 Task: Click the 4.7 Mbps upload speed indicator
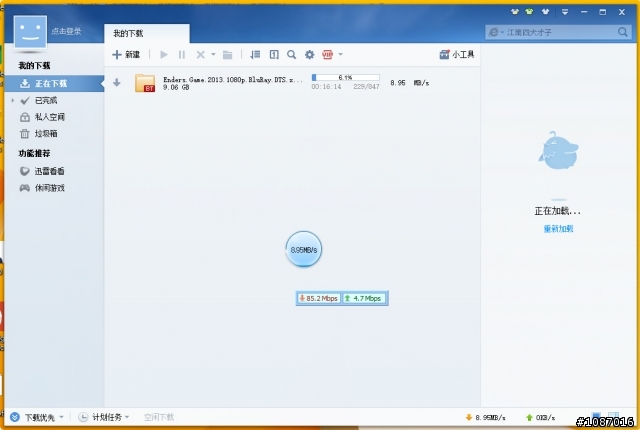point(364,298)
